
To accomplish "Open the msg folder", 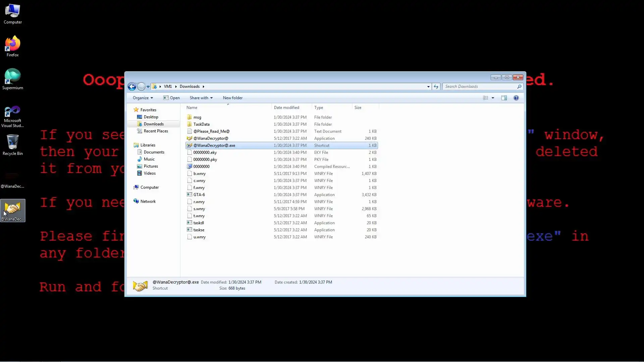I will click(197, 117).
